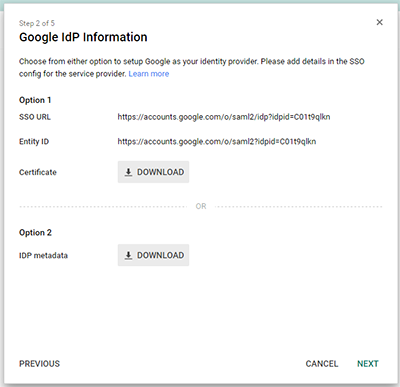This screenshot has width=400, height=387.
Task: Click the Google IdP Information title
Action: 83,37
